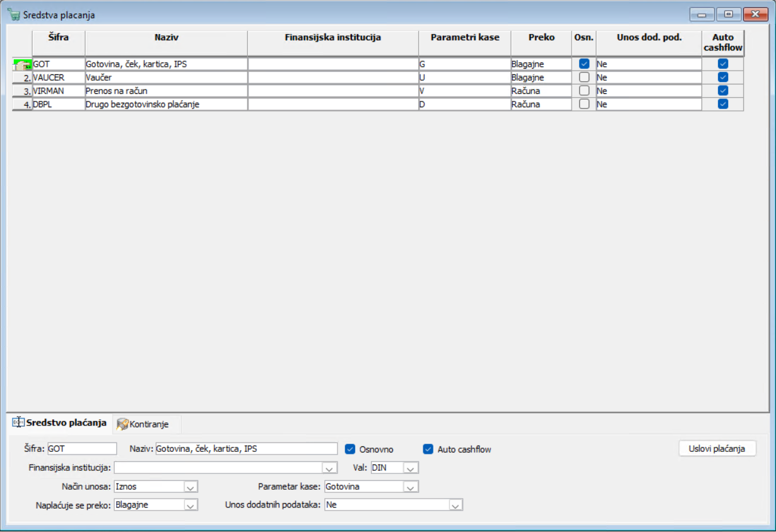Click the Finansijska institucija column header

[x=333, y=43]
